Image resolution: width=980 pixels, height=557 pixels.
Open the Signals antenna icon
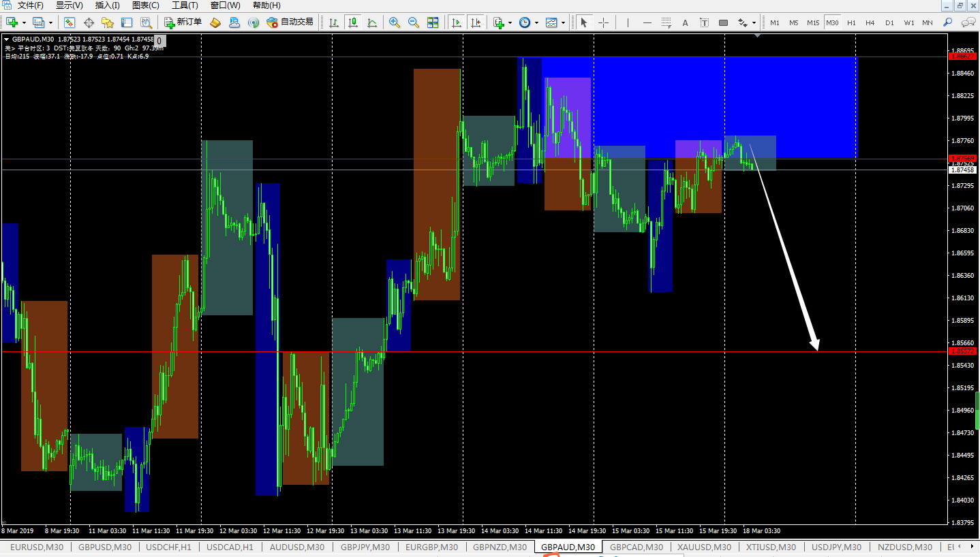[254, 22]
